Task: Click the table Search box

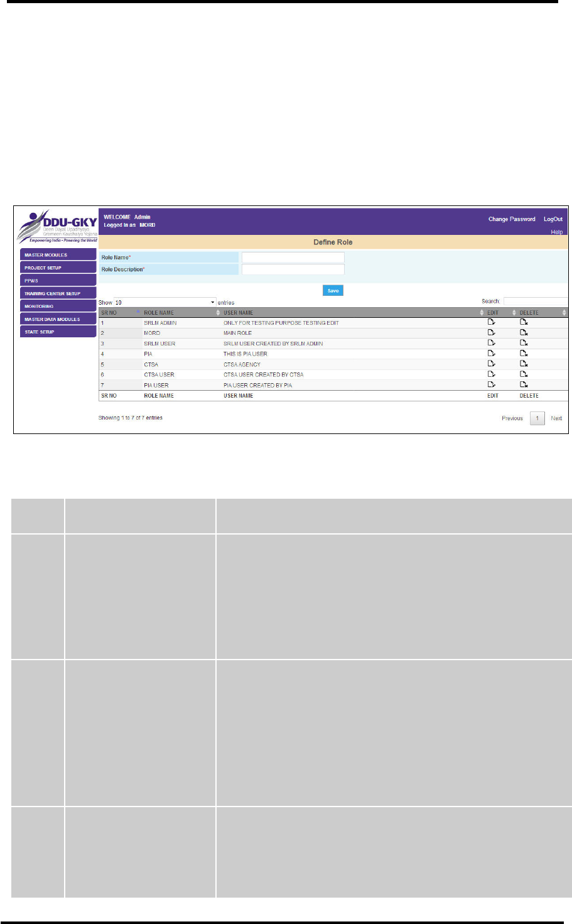Action: (x=536, y=302)
